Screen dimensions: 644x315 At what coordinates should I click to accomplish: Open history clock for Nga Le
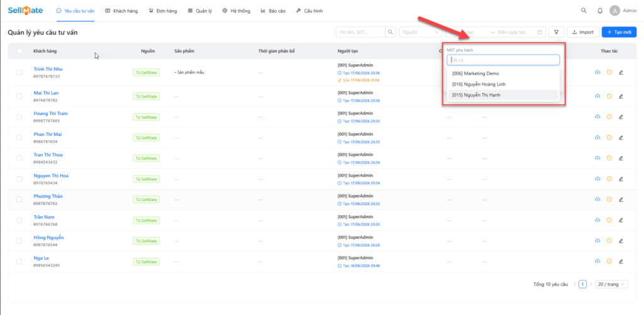click(609, 261)
